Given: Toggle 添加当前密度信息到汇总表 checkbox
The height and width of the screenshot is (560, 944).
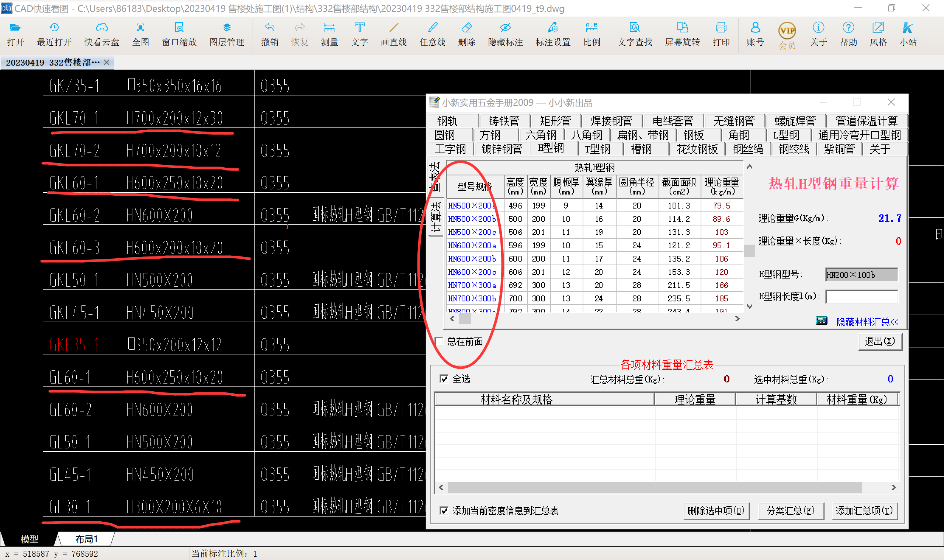Looking at the screenshot, I should tap(444, 511).
